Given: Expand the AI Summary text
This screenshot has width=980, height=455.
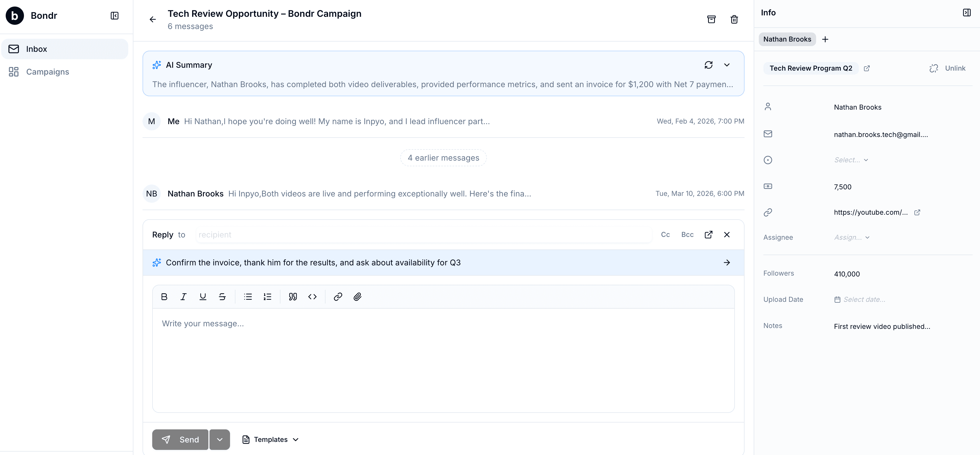Looking at the screenshot, I should 727,65.
